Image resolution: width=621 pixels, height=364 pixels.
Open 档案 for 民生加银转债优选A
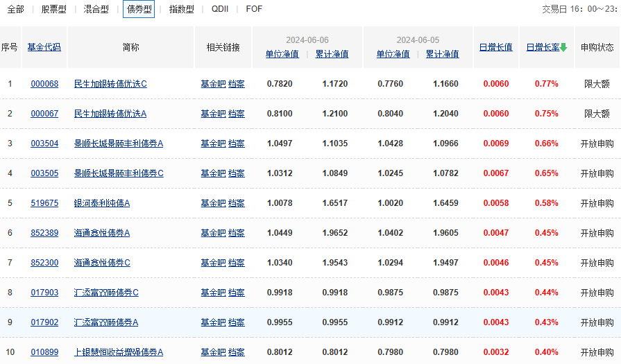tap(237, 114)
